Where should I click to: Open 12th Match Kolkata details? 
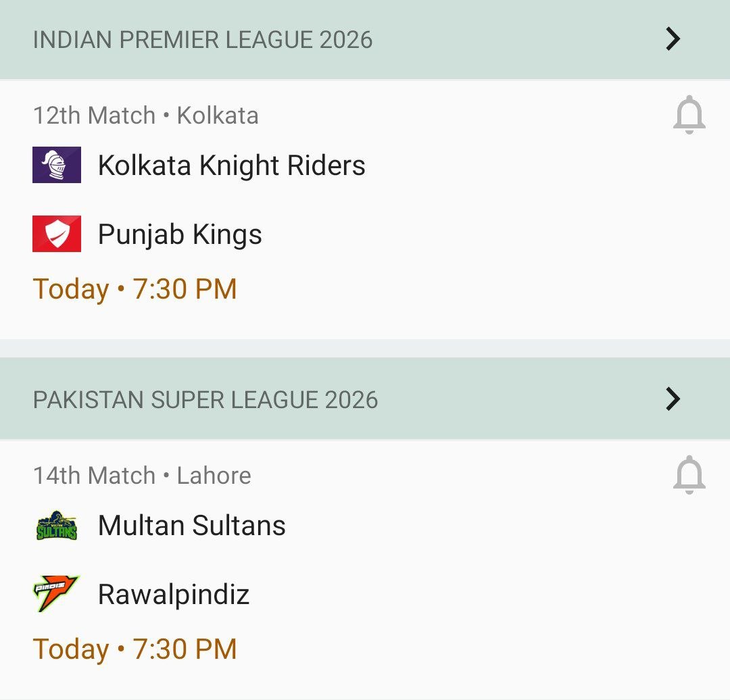(x=145, y=116)
